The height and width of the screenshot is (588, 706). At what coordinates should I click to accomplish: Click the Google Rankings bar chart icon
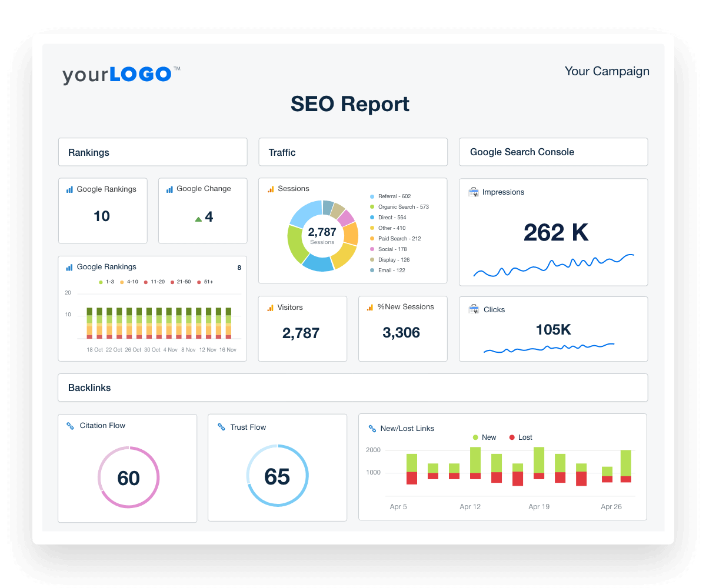69,266
